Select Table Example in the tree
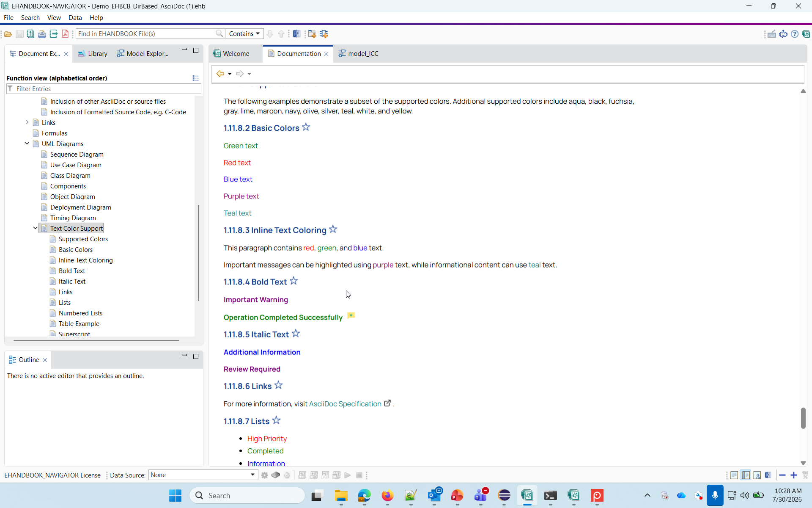This screenshot has width=812, height=508. tap(79, 324)
